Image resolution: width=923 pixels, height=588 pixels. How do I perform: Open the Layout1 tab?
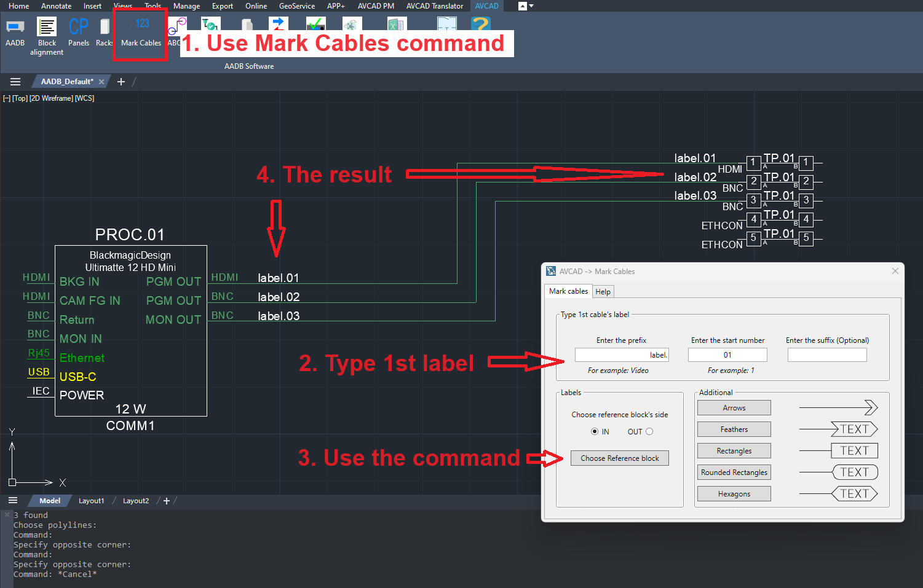91,501
